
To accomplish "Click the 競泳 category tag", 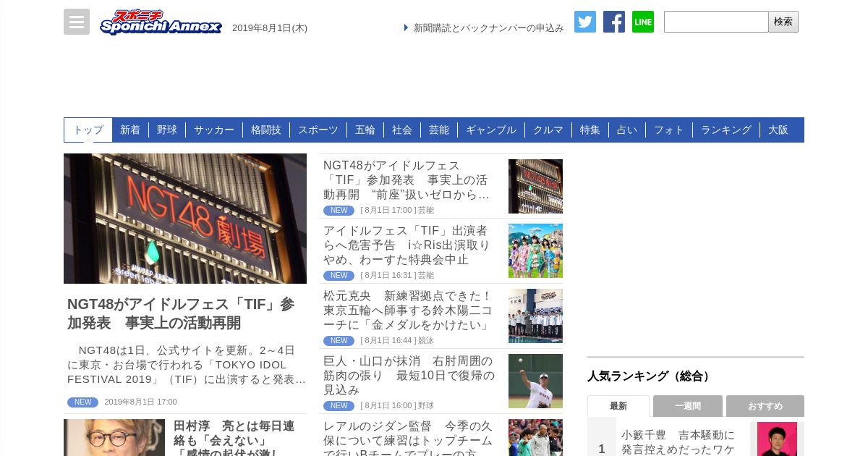I will 426,341.
